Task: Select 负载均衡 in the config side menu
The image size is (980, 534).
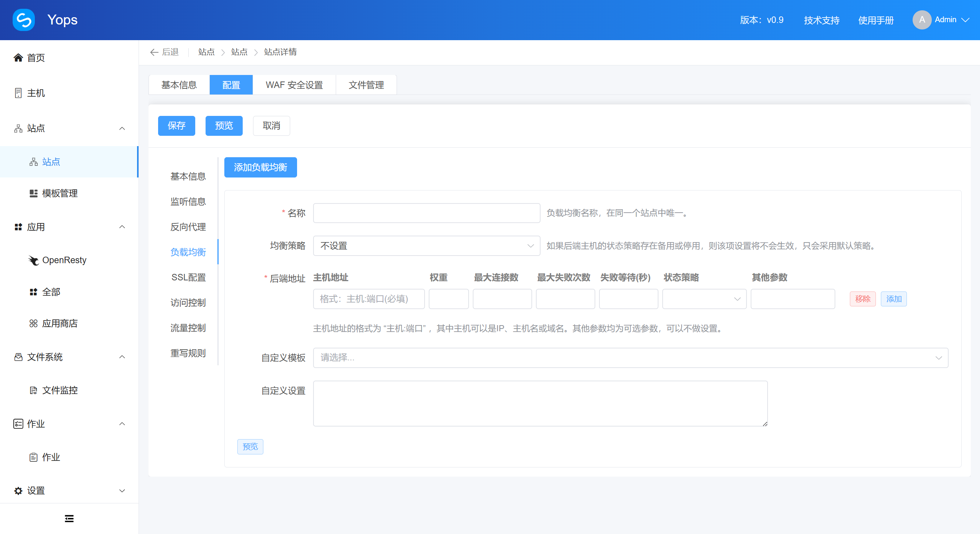Action: [188, 252]
